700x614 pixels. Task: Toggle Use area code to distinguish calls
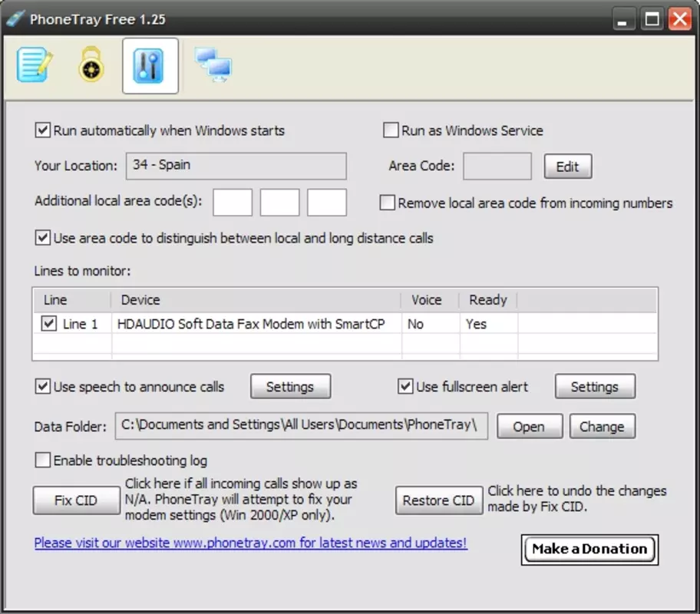[x=42, y=238]
